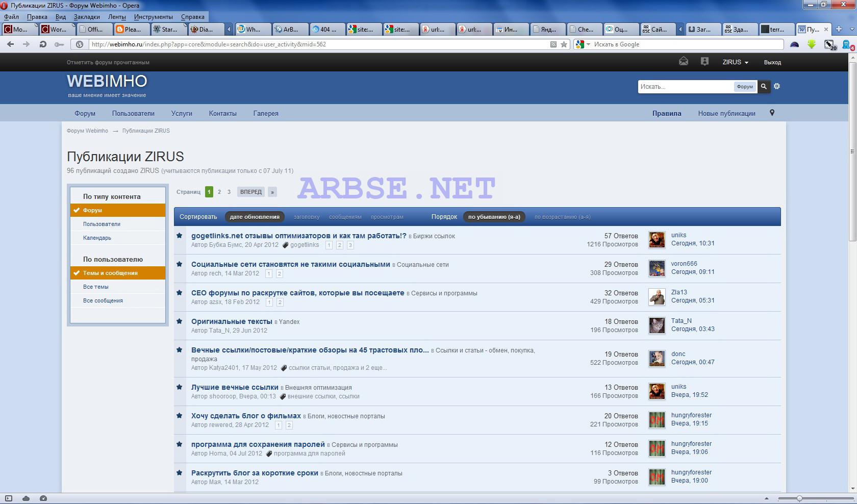Open the Файл menu
Image resolution: width=857 pixels, height=504 pixels.
pos(11,17)
